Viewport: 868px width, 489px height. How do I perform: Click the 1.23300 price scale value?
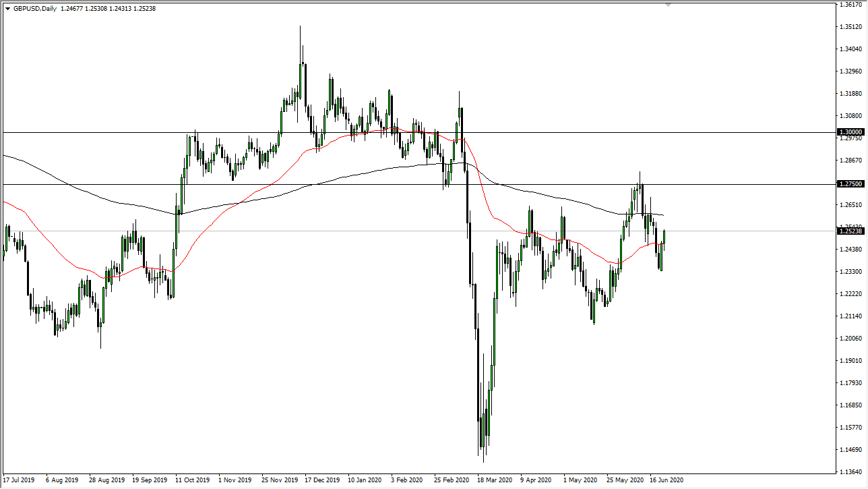coord(851,272)
